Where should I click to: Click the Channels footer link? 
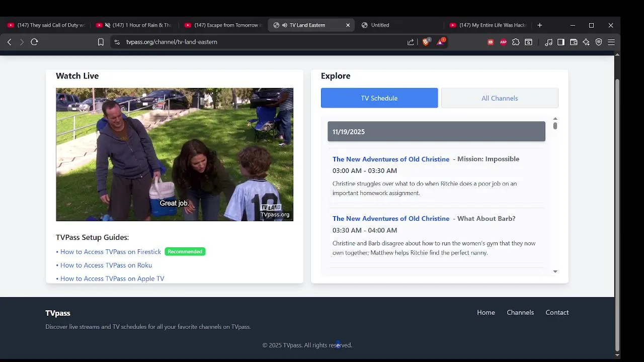coord(520,313)
